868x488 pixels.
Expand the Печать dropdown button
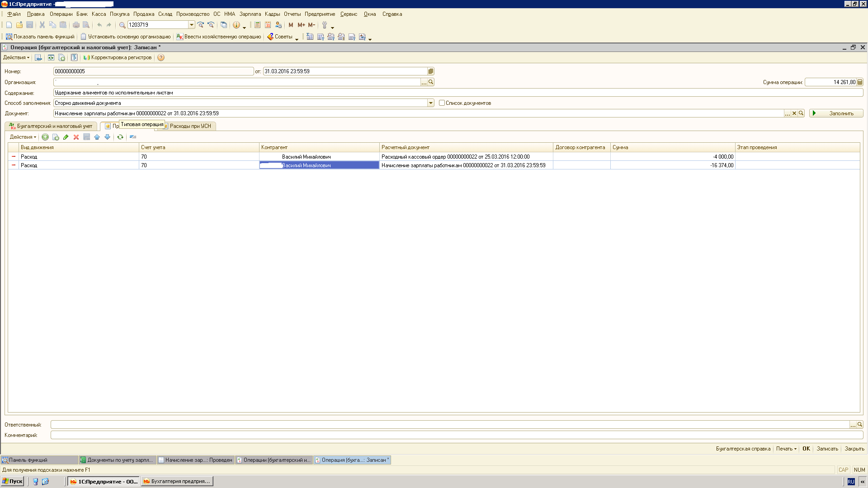coord(786,449)
